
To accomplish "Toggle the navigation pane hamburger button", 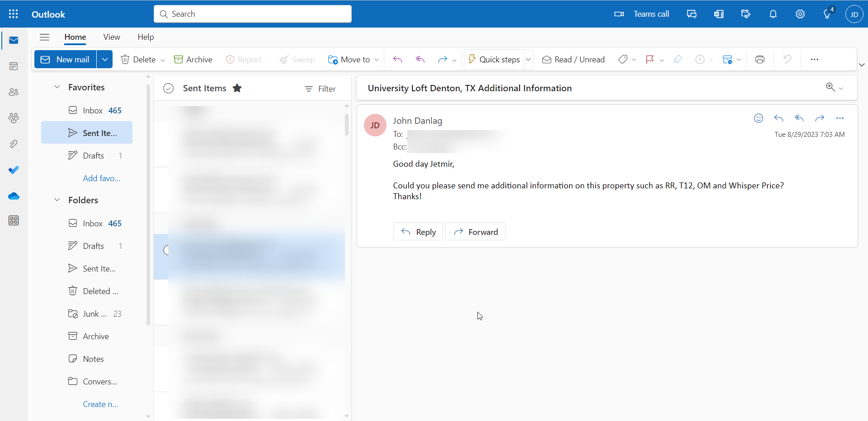I will pos(44,37).
